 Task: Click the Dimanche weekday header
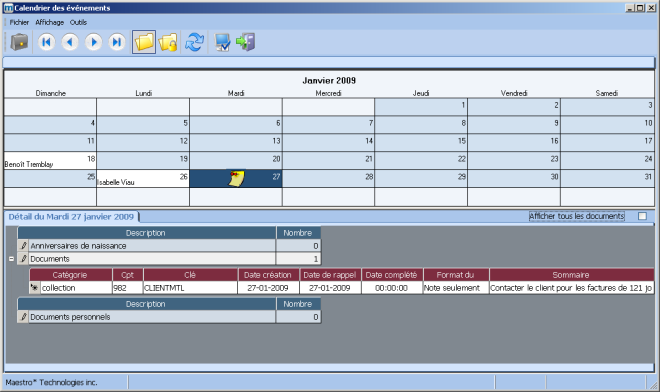[51, 93]
